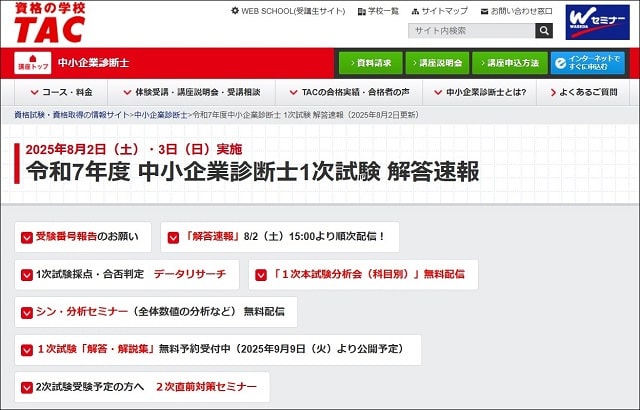Click breadcrumb text 1次試験 解答速報(2025年8月2日更新)
640x410 pixels.
click(x=352, y=115)
